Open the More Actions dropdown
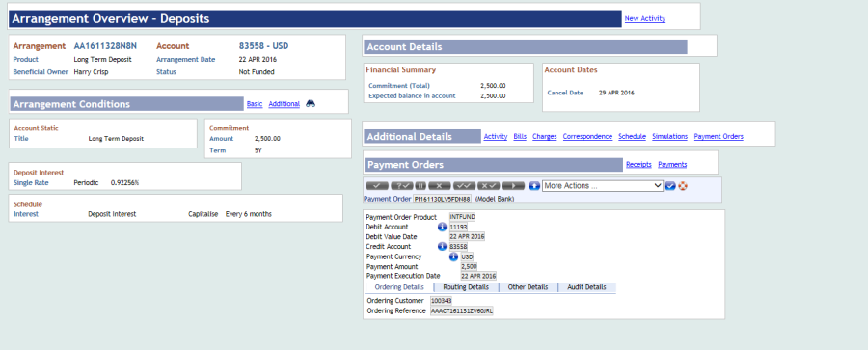 602,185
